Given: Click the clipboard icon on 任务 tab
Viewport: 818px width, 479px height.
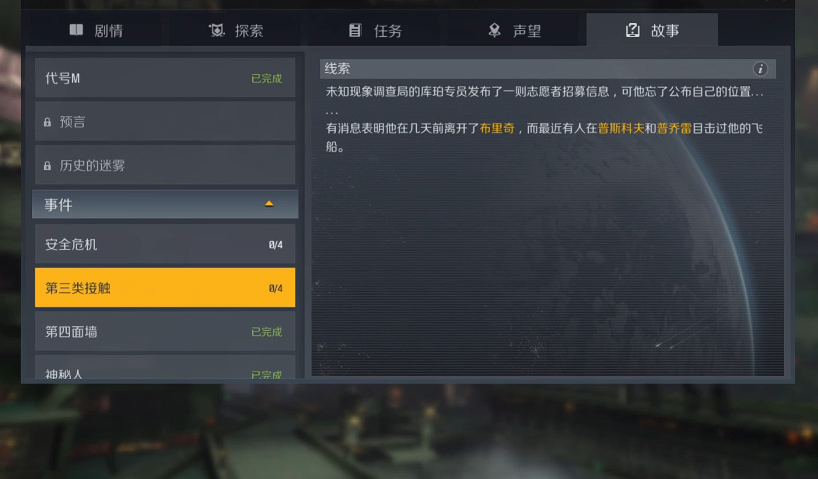Looking at the screenshot, I should (x=355, y=30).
